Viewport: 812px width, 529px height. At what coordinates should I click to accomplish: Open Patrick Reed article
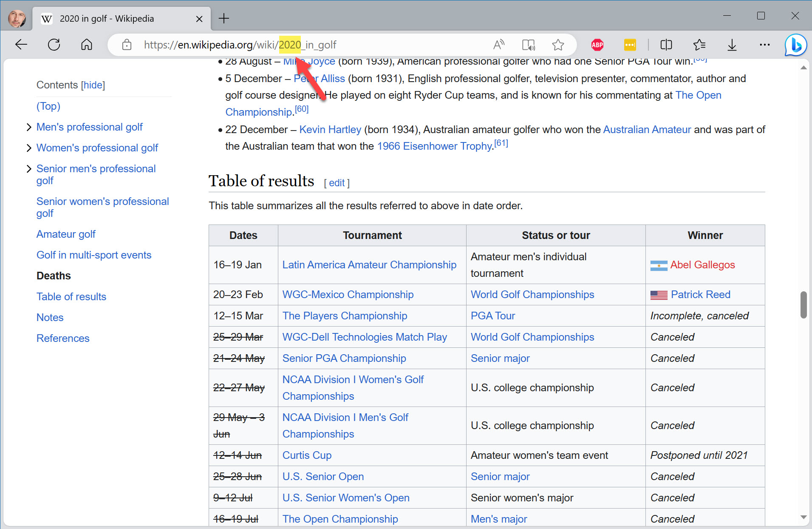[x=700, y=295]
